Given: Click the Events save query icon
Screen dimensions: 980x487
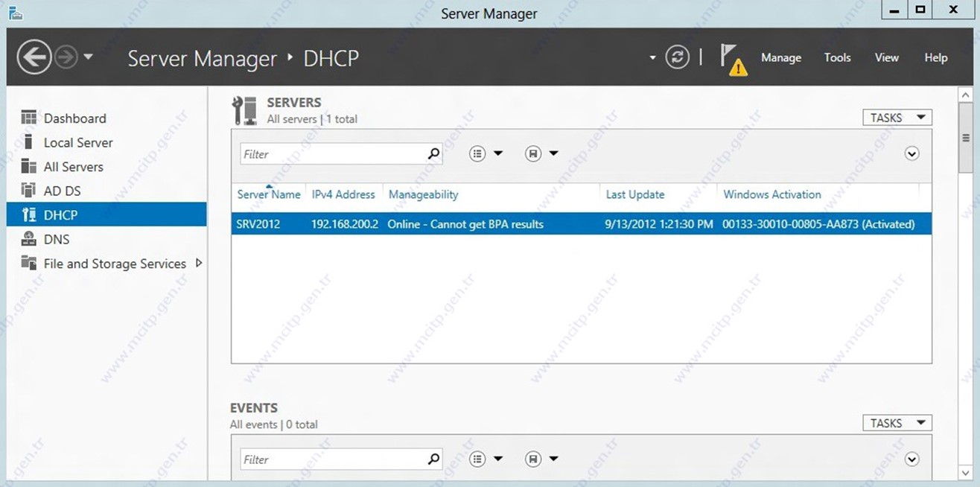Looking at the screenshot, I should click(x=532, y=459).
